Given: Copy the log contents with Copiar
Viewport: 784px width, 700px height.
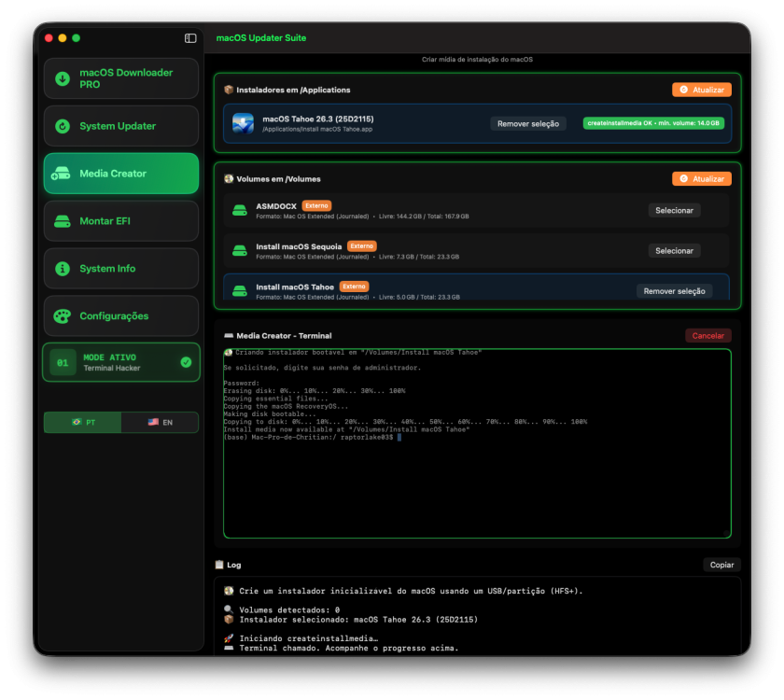Looking at the screenshot, I should click(x=721, y=565).
